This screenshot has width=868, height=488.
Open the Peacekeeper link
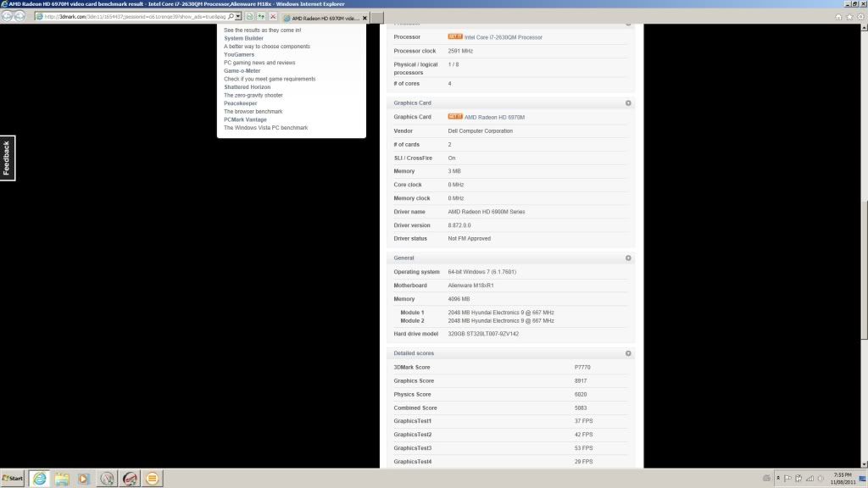[240, 103]
